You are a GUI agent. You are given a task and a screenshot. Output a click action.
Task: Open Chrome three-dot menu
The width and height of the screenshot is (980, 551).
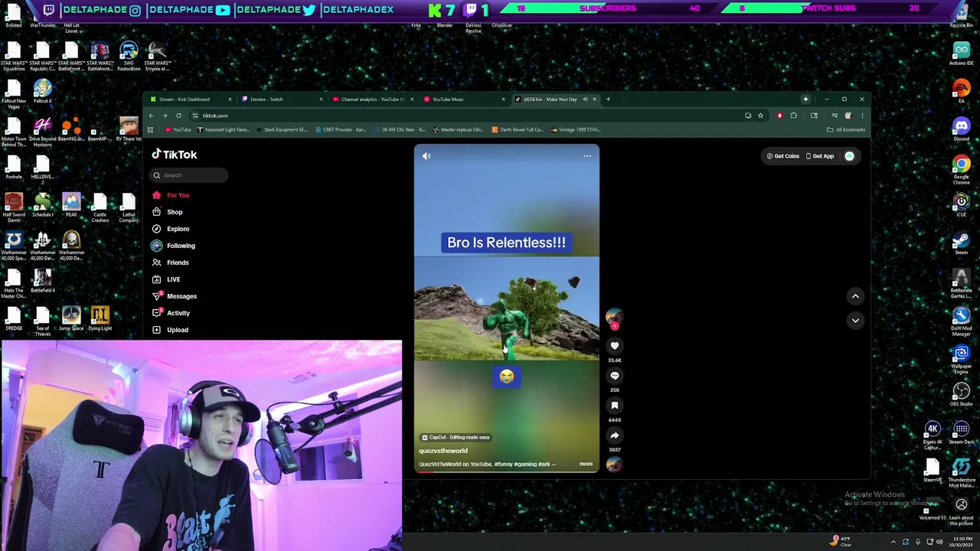(x=862, y=116)
